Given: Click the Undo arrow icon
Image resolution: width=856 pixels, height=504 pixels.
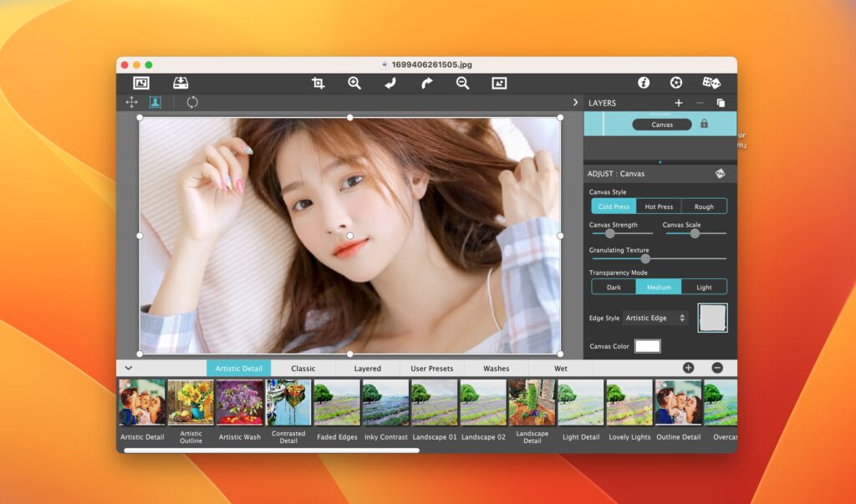Looking at the screenshot, I should pos(390,83).
